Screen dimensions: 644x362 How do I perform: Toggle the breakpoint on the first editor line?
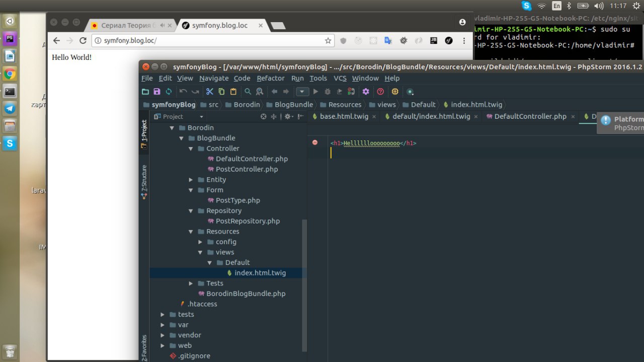click(x=315, y=143)
